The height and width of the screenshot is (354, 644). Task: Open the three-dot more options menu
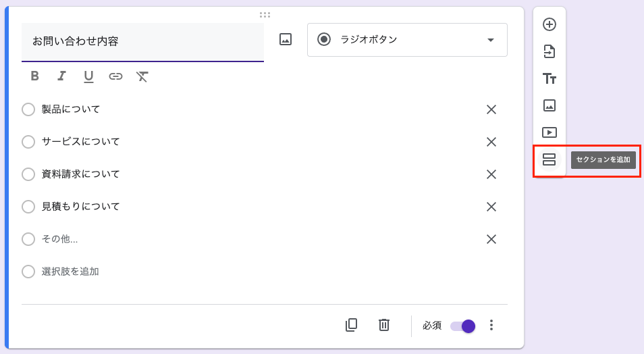[491, 326]
